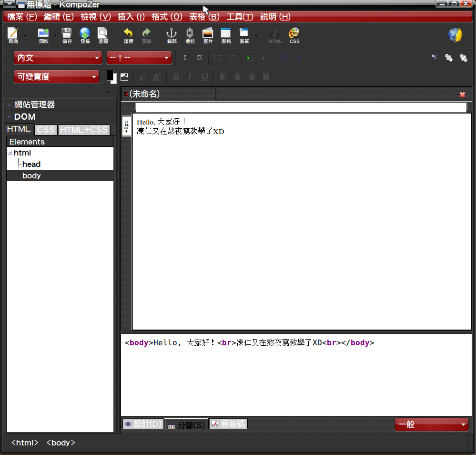Align text right
This screenshot has height=455, width=476.
(252, 77)
